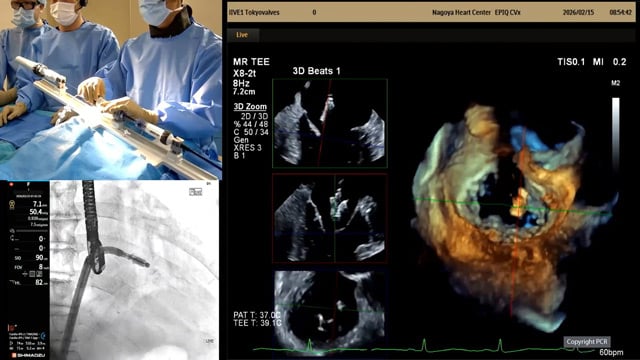The image size is (640, 360).
Task: Click the % 44 / 48 gain values
Action: click(251, 124)
